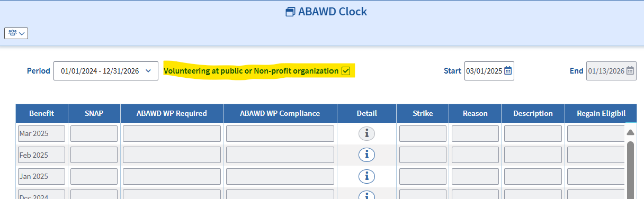Click ABAWD WP Required field for Mar 2025

tap(172, 134)
